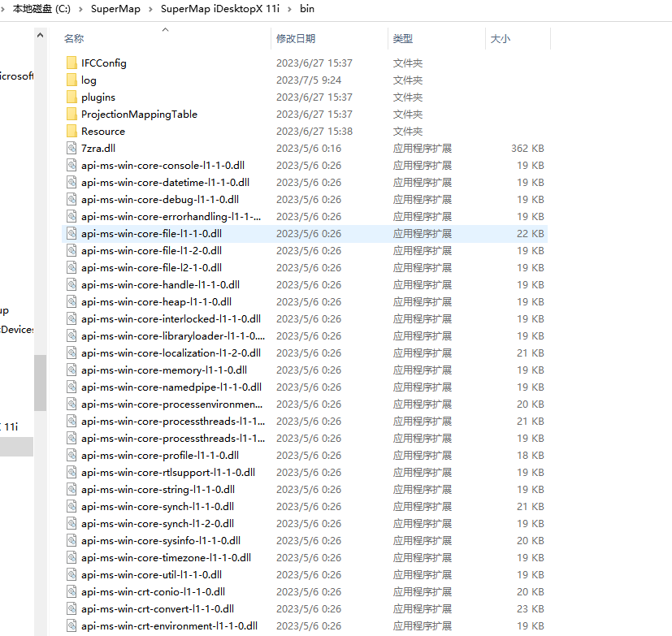The height and width of the screenshot is (636, 672).
Task: Click the api-ms-win-core-memory-l1-1-0.dll file icon
Action: pyautogui.click(x=72, y=370)
